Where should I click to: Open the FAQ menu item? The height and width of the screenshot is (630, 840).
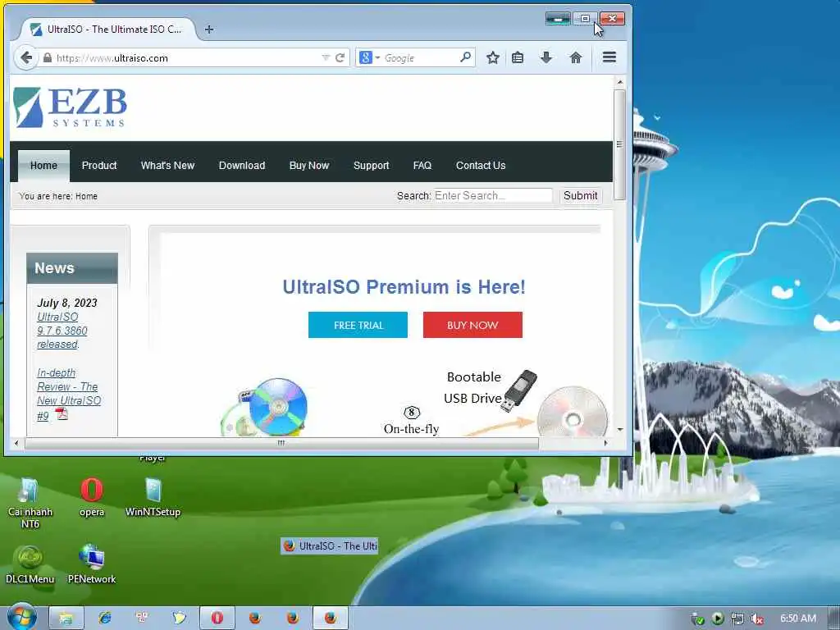click(x=422, y=166)
